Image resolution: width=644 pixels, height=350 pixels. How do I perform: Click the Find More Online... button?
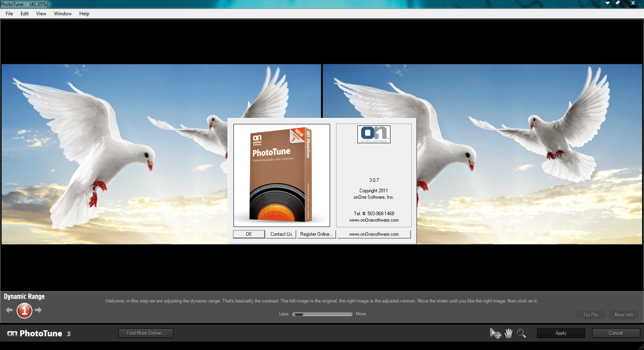(x=146, y=333)
